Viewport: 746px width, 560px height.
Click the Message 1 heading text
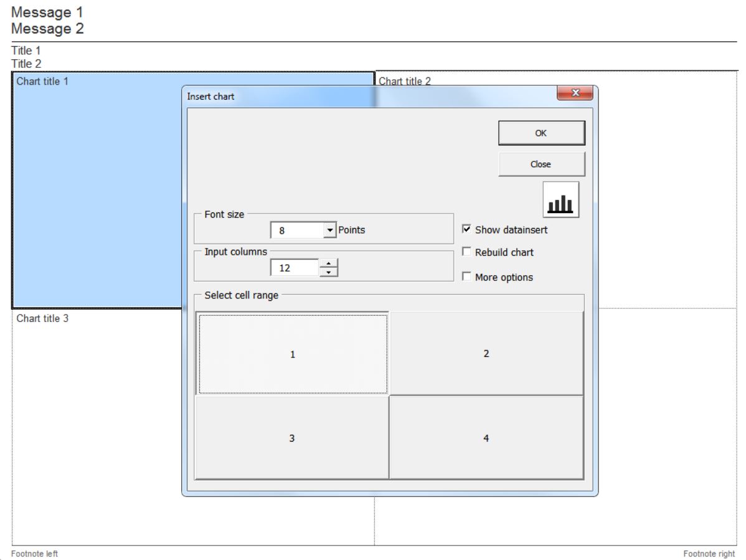pos(47,12)
